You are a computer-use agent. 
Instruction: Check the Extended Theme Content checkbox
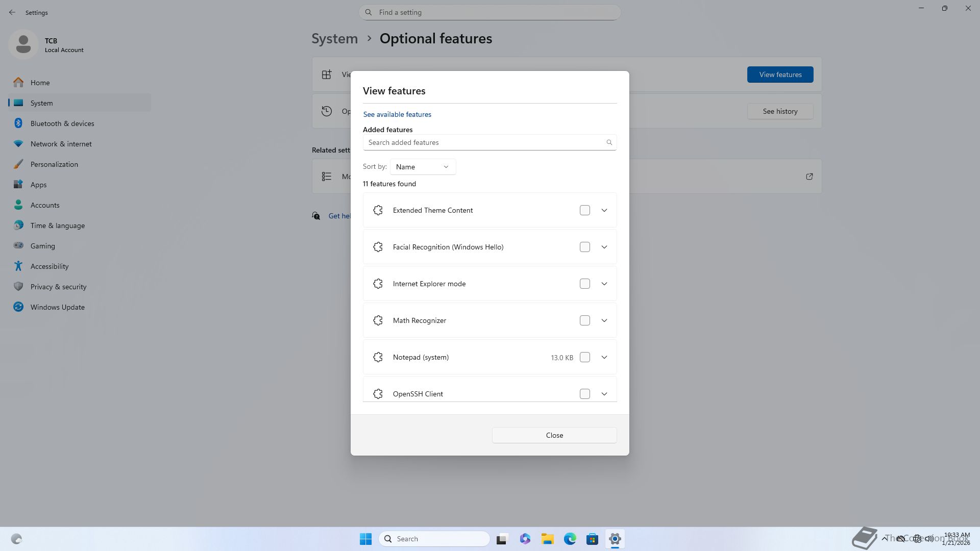[585, 210]
